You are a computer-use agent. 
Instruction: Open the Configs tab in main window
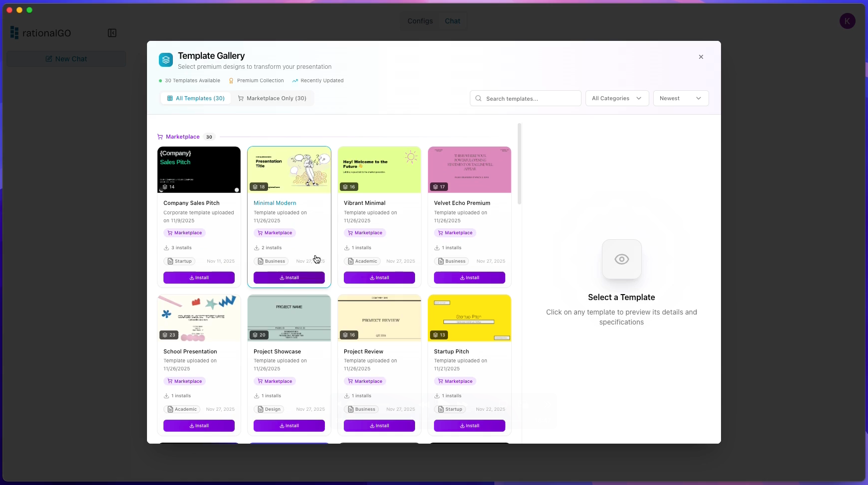[x=420, y=21]
